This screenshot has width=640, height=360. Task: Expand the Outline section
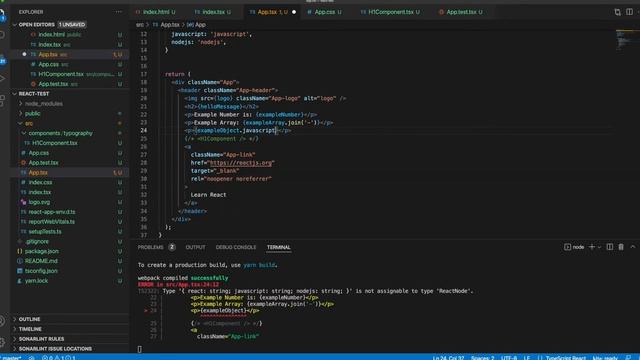(29, 319)
